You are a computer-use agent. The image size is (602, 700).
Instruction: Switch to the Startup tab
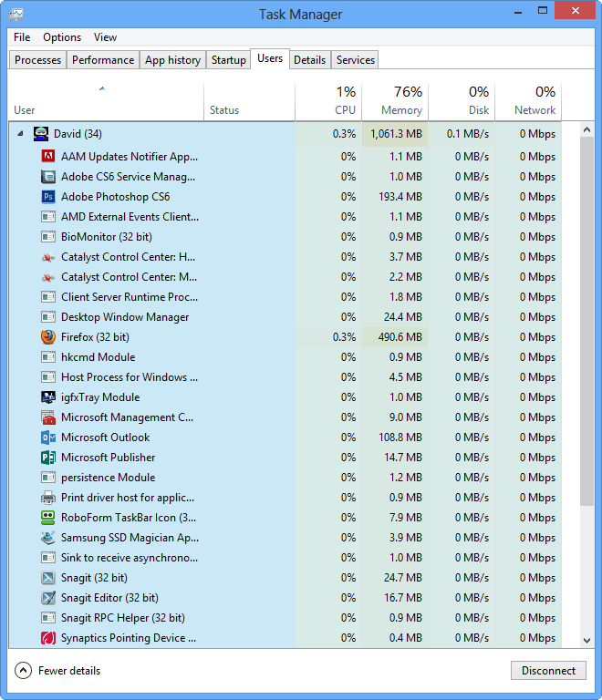pyautogui.click(x=229, y=60)
